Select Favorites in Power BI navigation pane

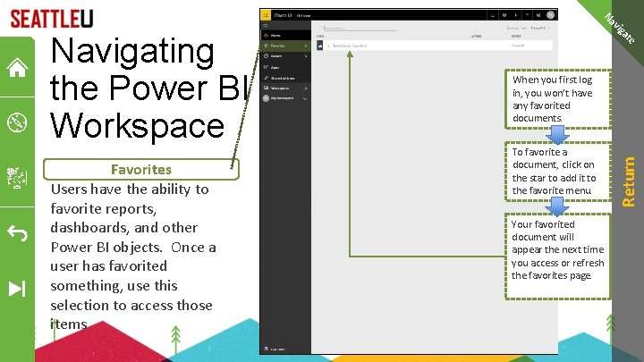pyautogui.click(x=285, y=46)
